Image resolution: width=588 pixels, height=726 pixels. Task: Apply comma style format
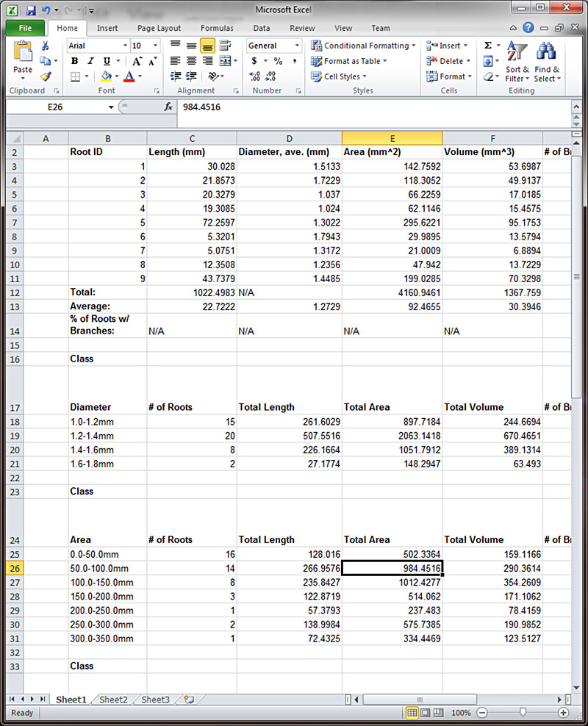pos(295,61)
